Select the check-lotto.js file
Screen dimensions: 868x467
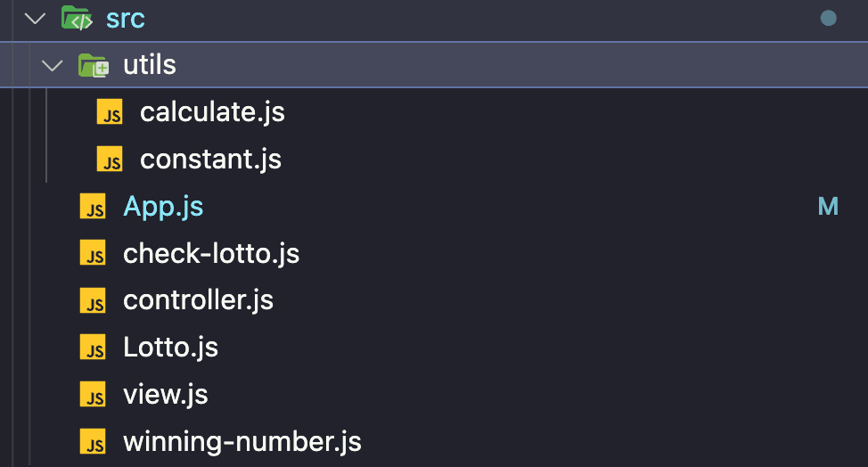click(210, 254)
